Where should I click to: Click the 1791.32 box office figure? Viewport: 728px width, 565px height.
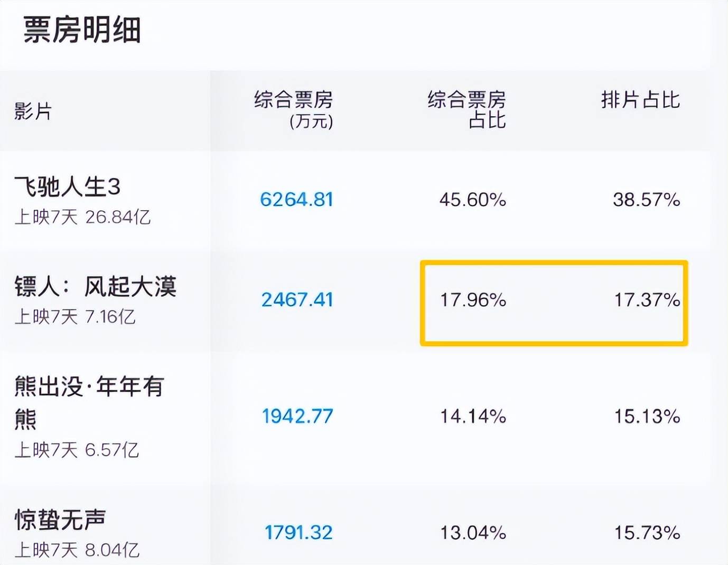pyautogui.click(x=298, y=532)
